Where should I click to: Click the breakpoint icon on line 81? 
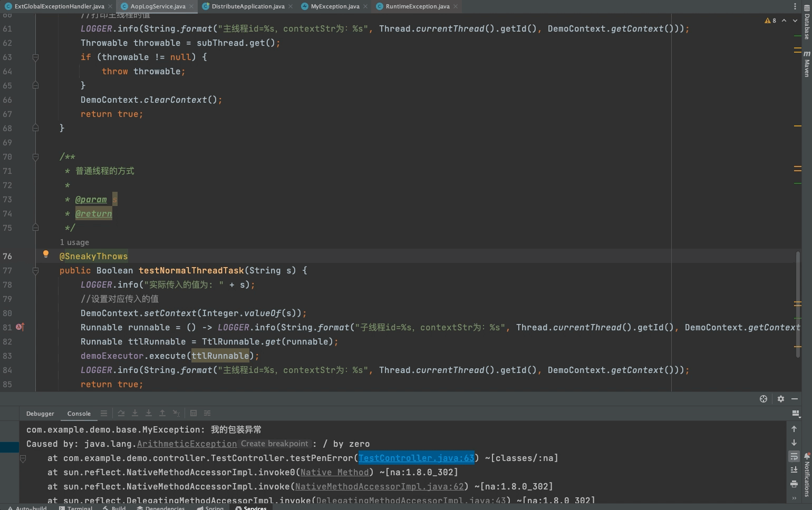coord(20,327)
